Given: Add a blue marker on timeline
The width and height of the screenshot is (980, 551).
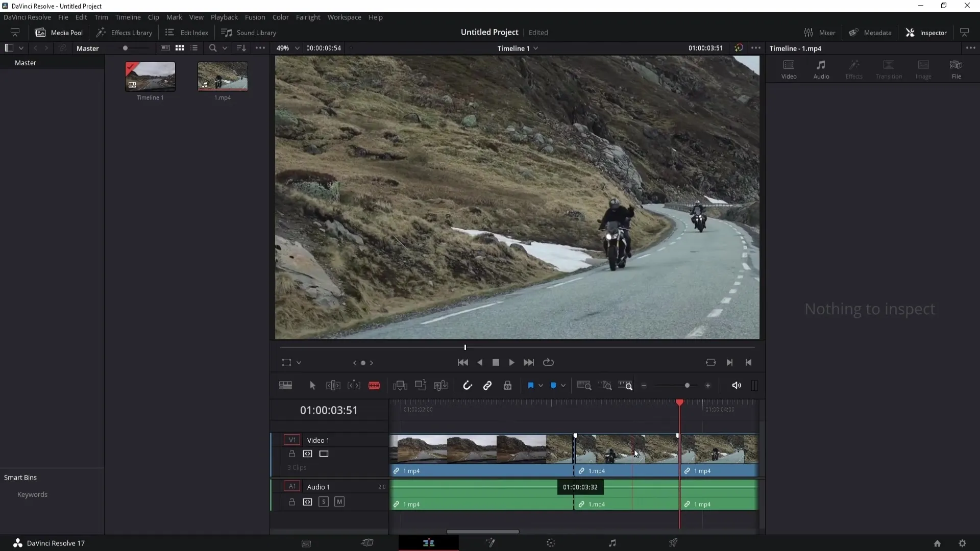Looking at the screenshot, I should click(x=553, y=386).
